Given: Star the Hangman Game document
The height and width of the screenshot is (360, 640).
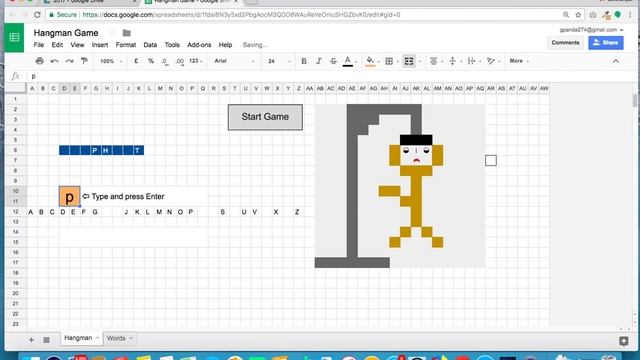Looking at the screenshot, I should pyautogui.click(x=113, y=33).
